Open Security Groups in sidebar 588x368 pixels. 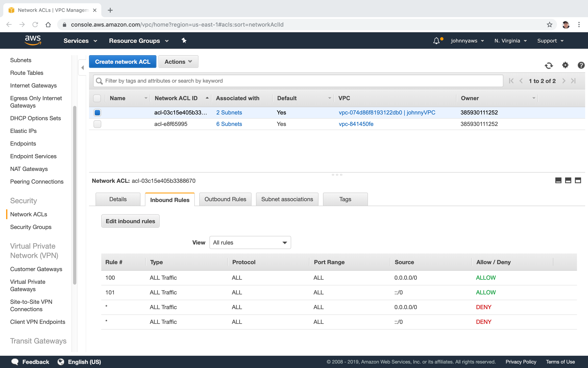pyautogui.click(x=31, y=227)
